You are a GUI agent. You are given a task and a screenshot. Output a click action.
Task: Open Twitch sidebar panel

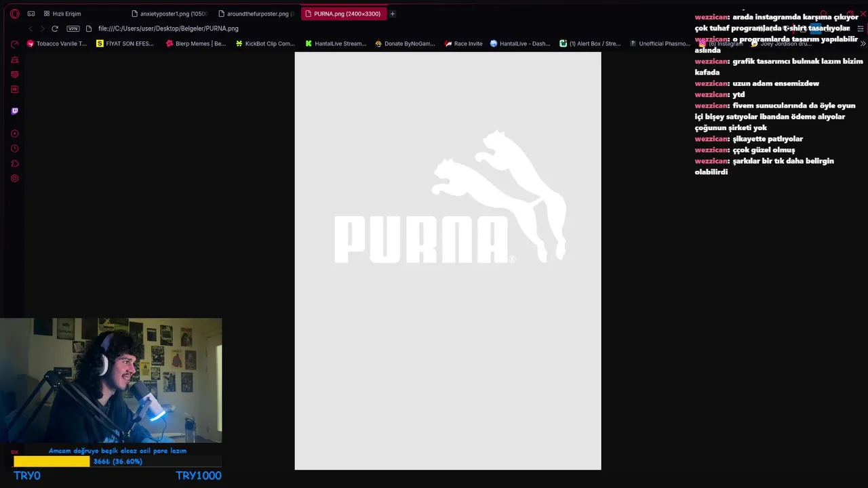coord(15,111)
